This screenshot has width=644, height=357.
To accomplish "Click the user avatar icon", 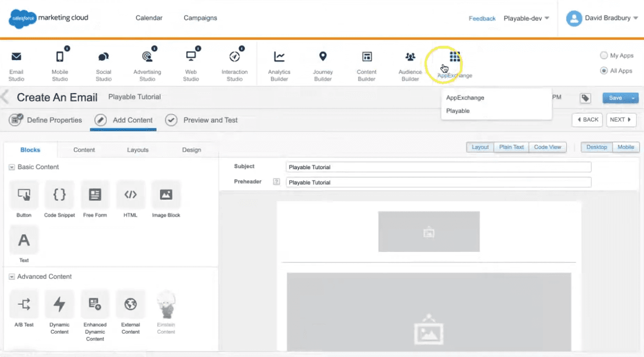I will point(574,18).
